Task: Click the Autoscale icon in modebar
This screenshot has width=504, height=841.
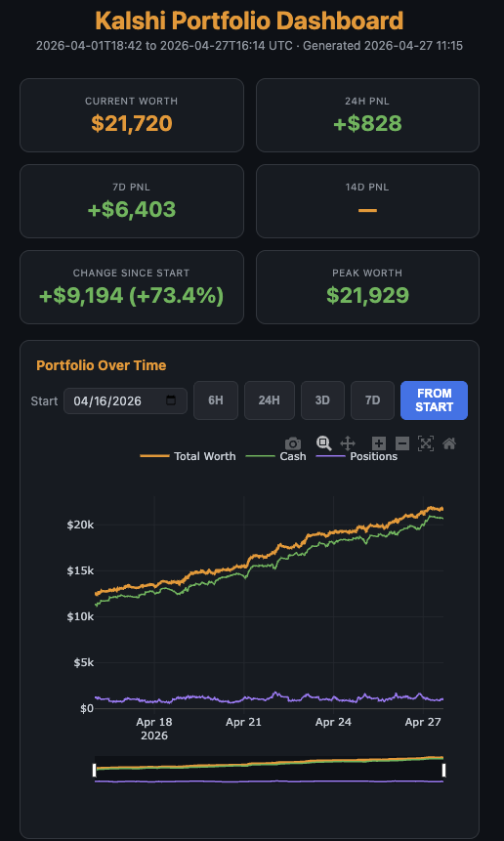Action: (x=426, y=443)
